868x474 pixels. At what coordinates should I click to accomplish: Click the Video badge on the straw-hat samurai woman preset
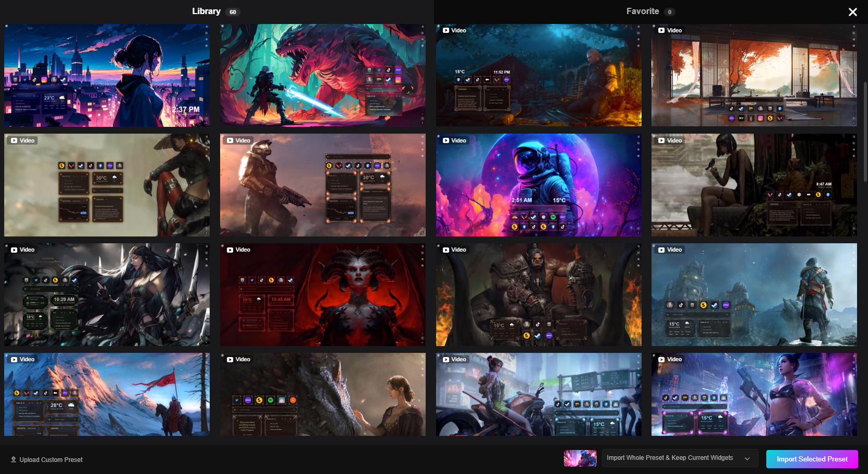click(x=23, y=140)
